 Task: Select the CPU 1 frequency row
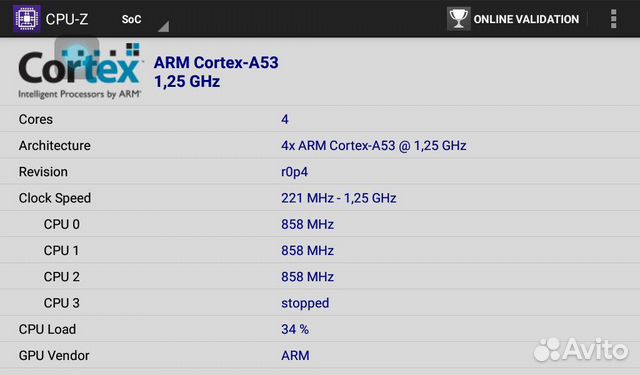pos(320,250)
